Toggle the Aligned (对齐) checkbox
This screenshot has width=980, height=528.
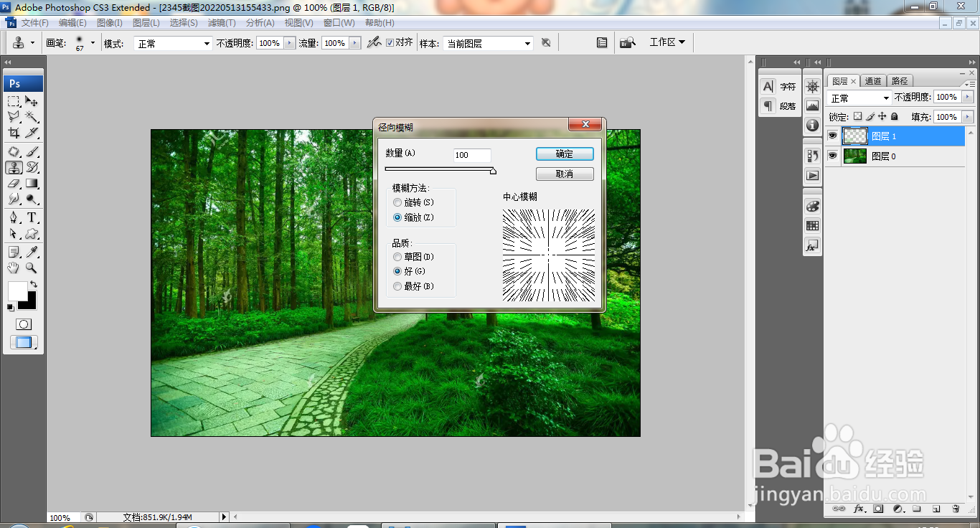390,43
